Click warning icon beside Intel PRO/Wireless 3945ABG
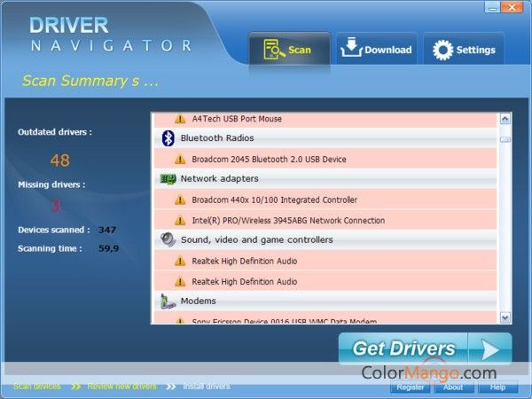The height and width of the screenshot is (399, 532). 180,221
